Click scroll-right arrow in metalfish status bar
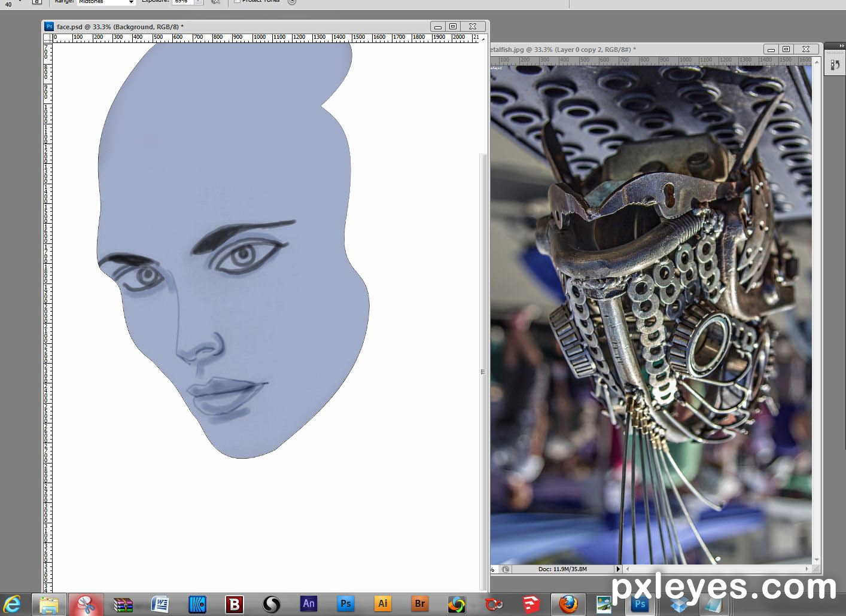Image resolution: width=846 pixels, height=616 pixels. [x=807, y=569]
